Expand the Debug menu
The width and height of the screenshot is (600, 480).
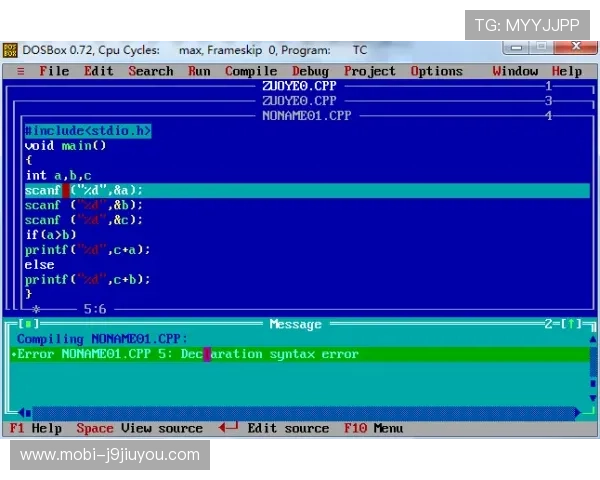(310, 71)
